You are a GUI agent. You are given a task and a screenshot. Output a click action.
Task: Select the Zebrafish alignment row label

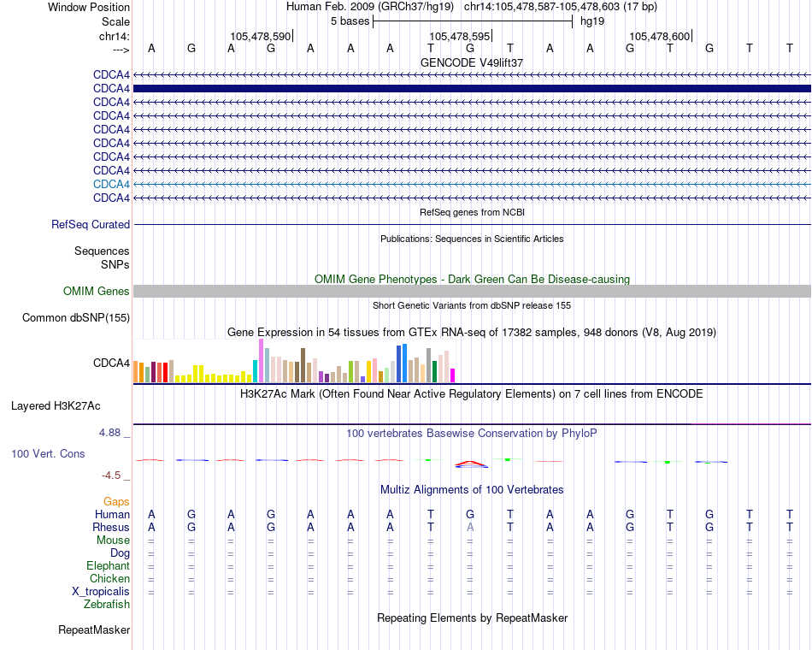coord(107,604)
